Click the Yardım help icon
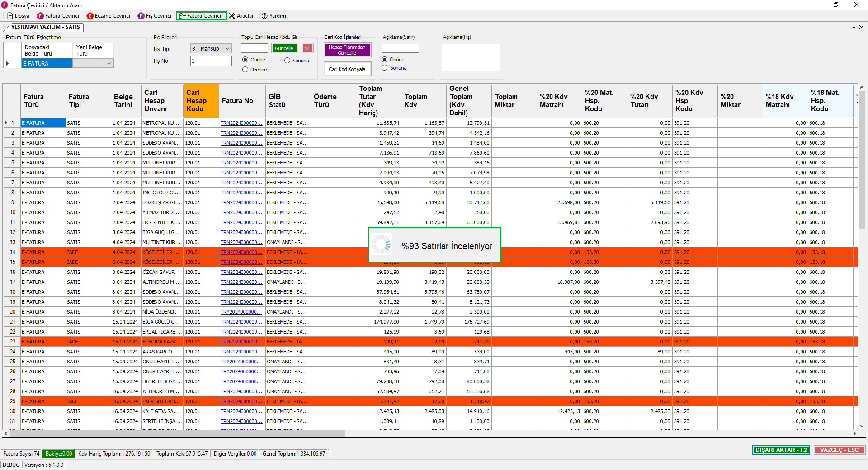 click(x=264, y=16)
